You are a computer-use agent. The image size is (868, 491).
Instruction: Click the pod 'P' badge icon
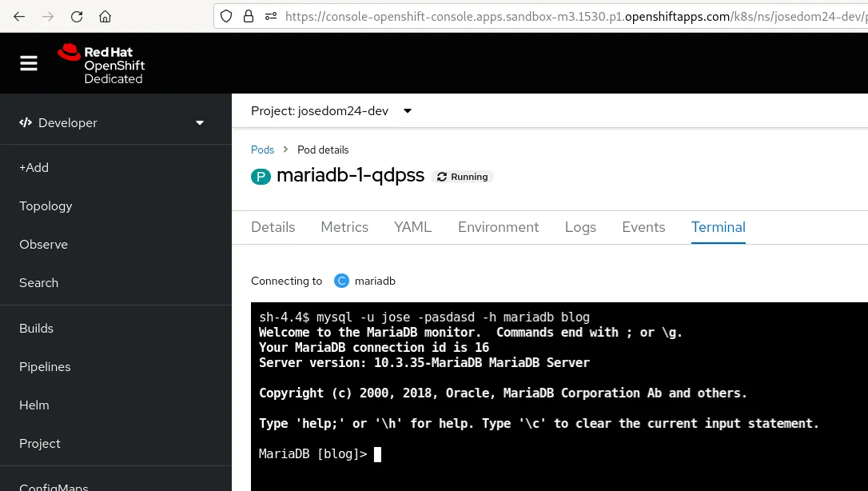pos(261,177)
